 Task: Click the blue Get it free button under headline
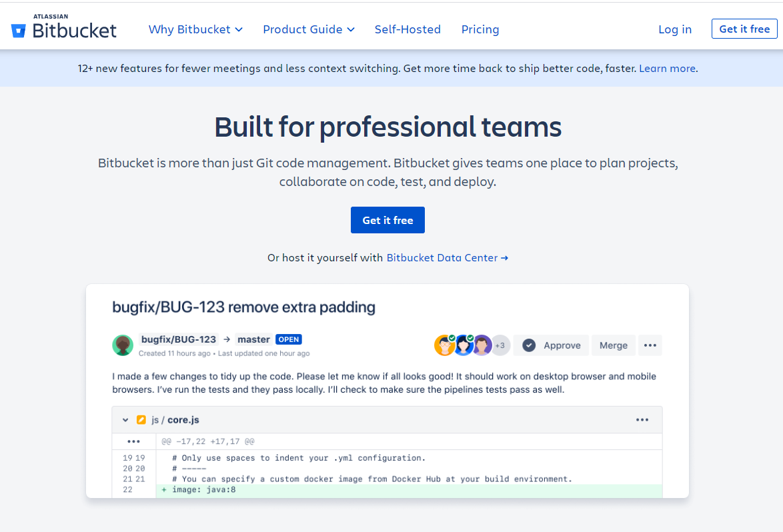(x=387, y=220)
